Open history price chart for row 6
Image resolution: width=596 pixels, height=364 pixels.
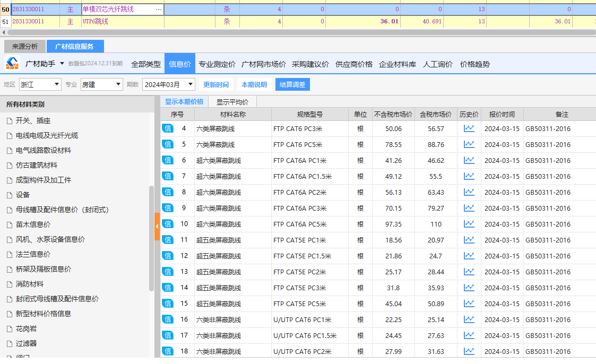pos(469,160)
